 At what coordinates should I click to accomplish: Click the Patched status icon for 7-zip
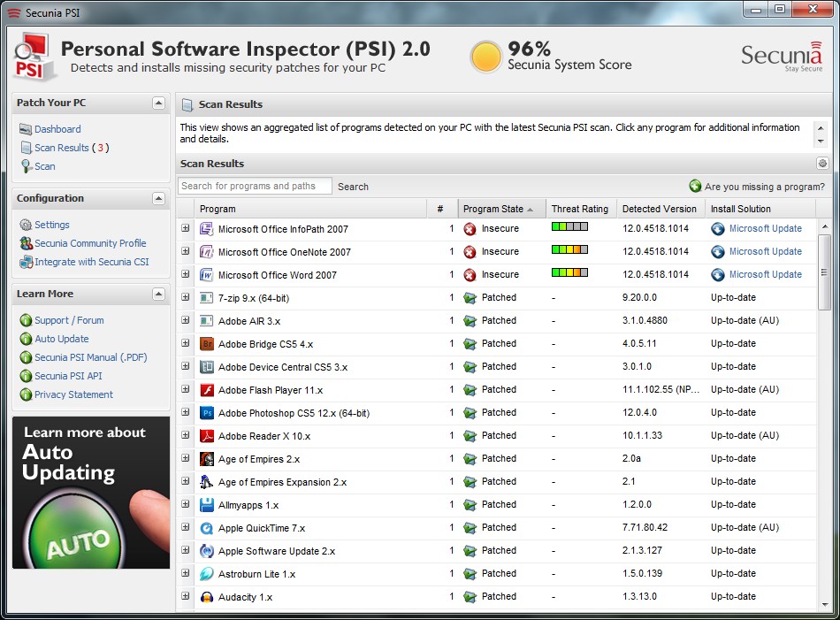point(470,298)
